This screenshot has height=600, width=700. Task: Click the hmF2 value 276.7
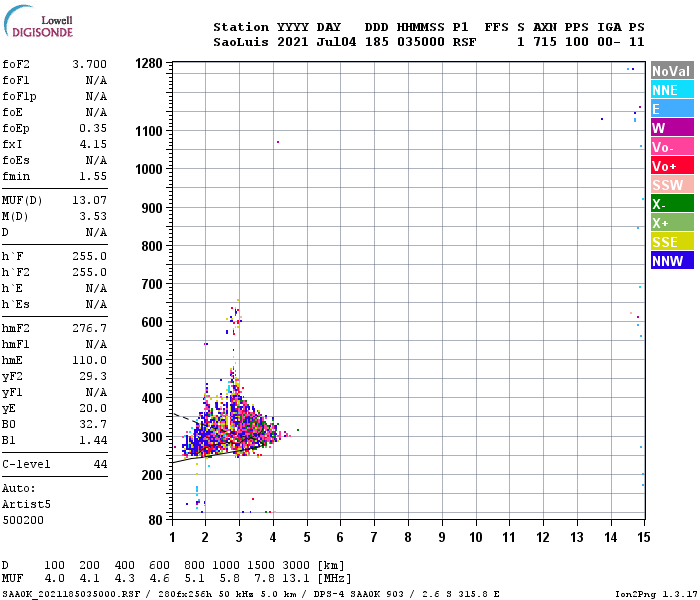pos(89,328)
